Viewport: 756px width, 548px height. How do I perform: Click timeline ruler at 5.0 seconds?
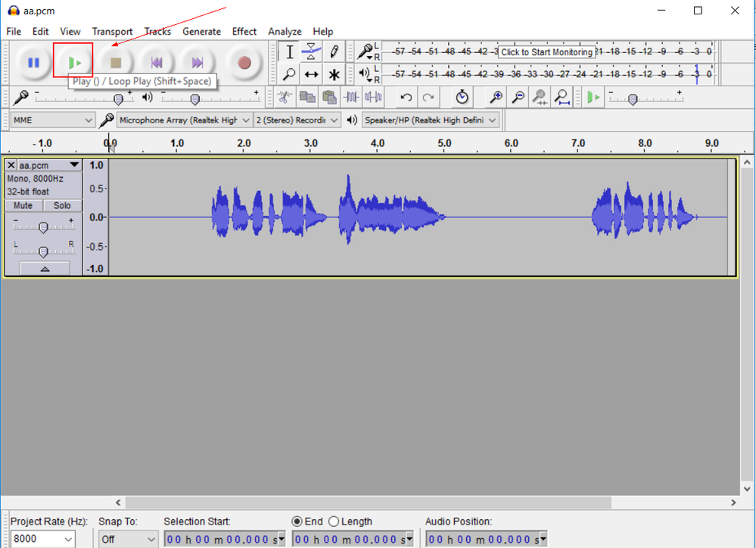[444, 143]
